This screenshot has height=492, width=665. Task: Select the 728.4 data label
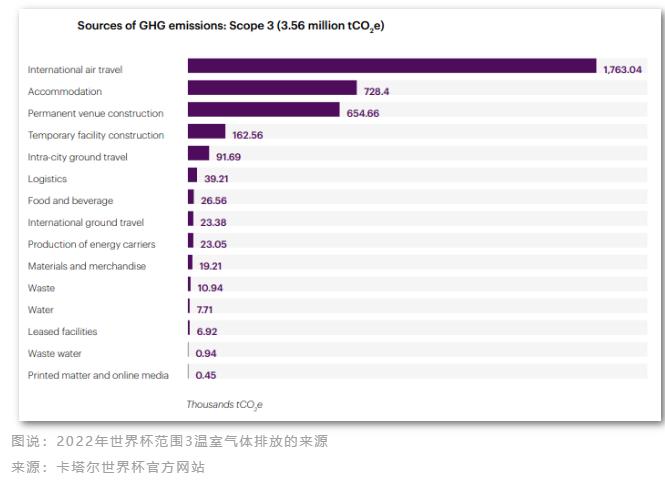[376, 92]
